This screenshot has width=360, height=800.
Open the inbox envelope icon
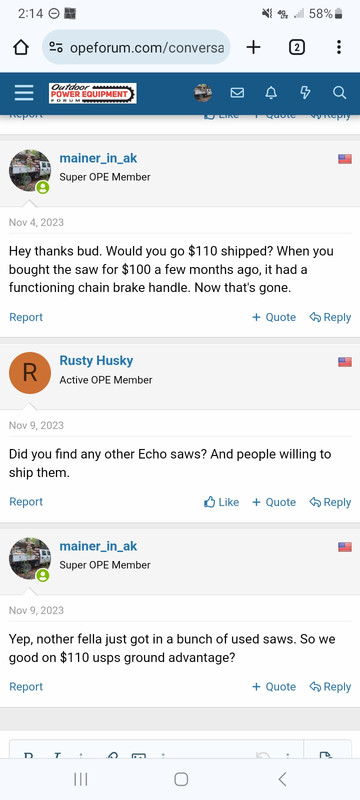[x=237, y=93]
